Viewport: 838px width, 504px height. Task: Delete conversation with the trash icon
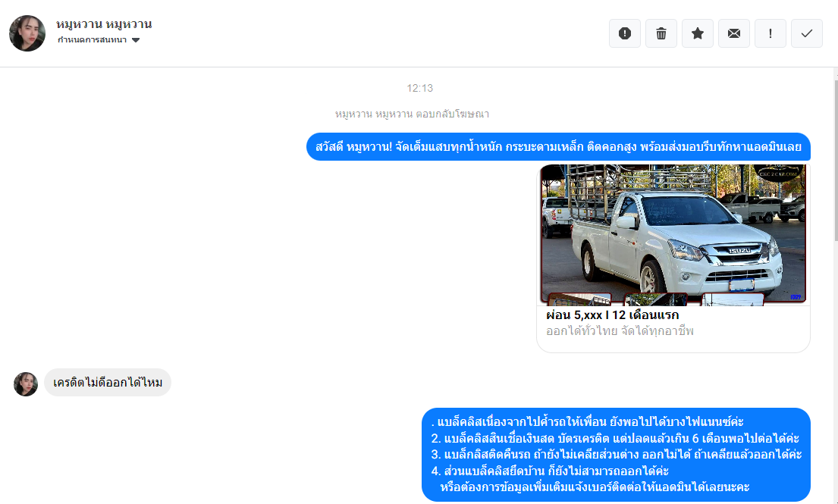click(x=661, y=33)
